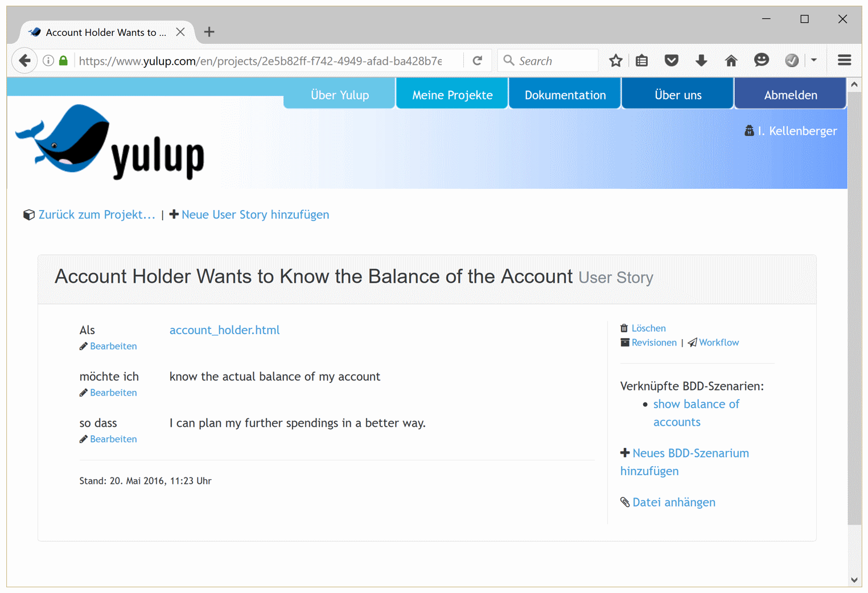Edit the so dass field via Bearbeiten

(x=113, y=439)
